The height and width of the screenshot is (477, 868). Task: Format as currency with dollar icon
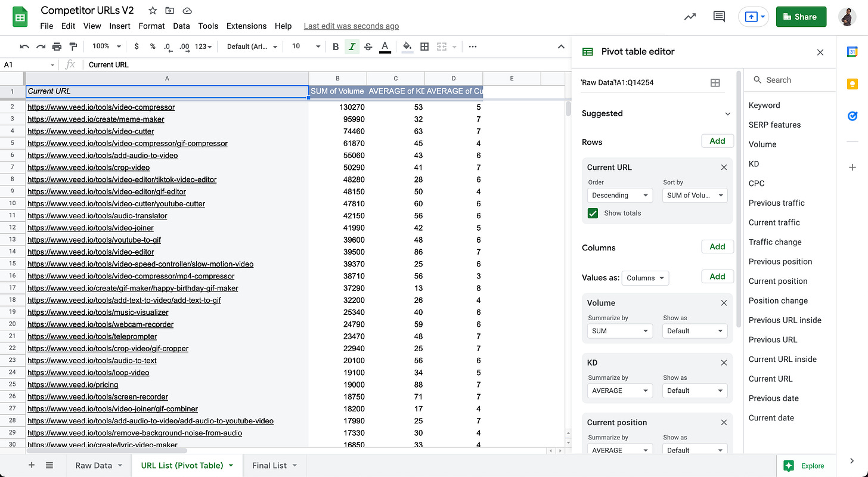pos(137,47)
